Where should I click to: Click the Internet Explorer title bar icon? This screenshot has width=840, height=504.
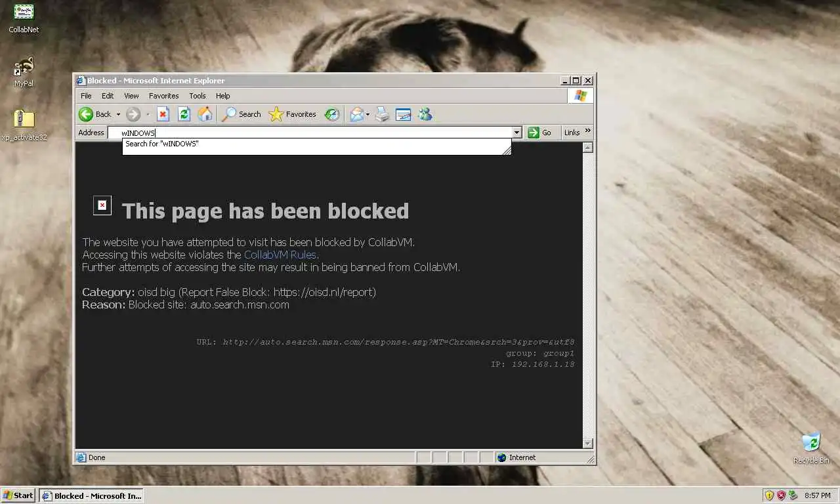pos(81,81)
